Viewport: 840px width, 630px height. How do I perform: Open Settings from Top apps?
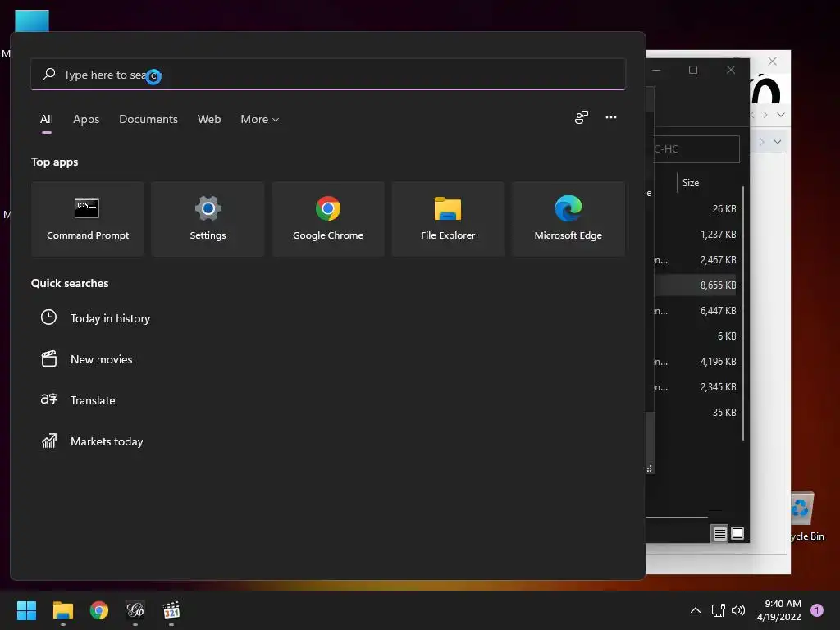tap(208, 219)
